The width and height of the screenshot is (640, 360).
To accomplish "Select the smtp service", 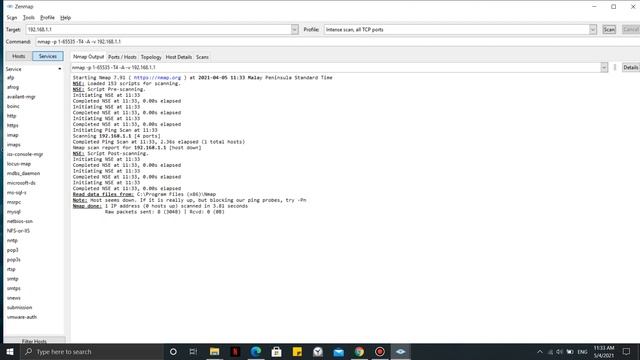I will coord(13,279).
